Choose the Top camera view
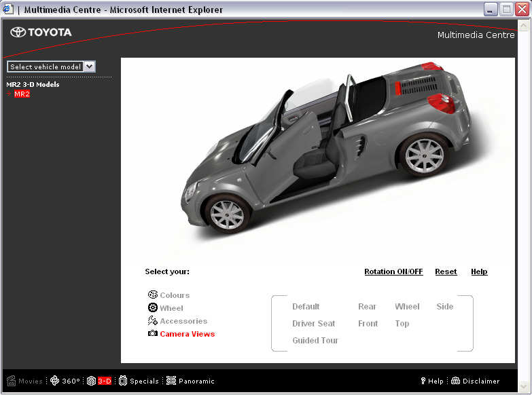The height and width of the screenshot is (395, 532). 402,324
